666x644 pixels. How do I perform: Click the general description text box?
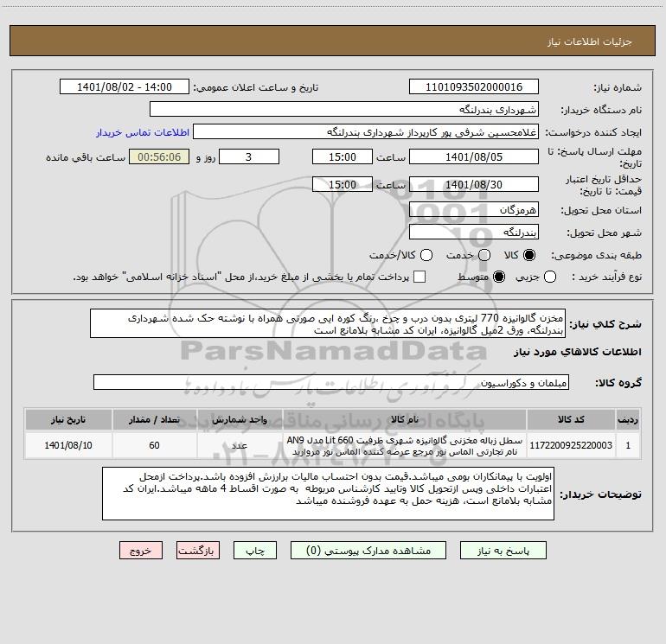[328, 323]
